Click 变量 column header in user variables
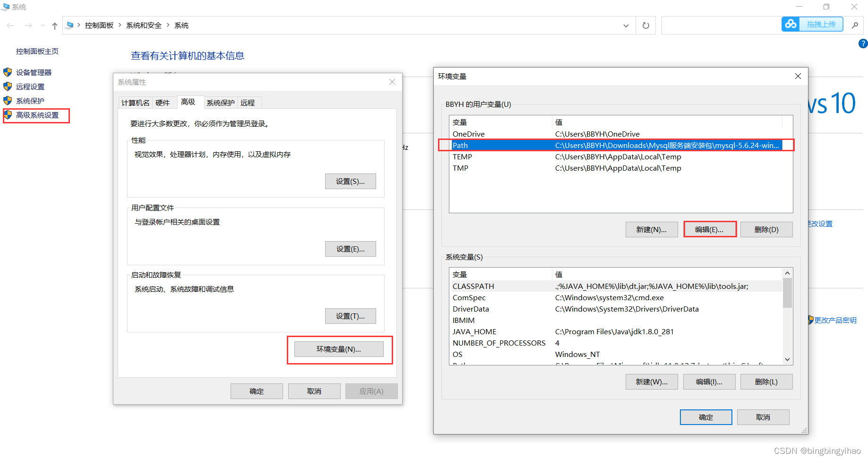The image size is (868, 460). click(x=500, y=122)
